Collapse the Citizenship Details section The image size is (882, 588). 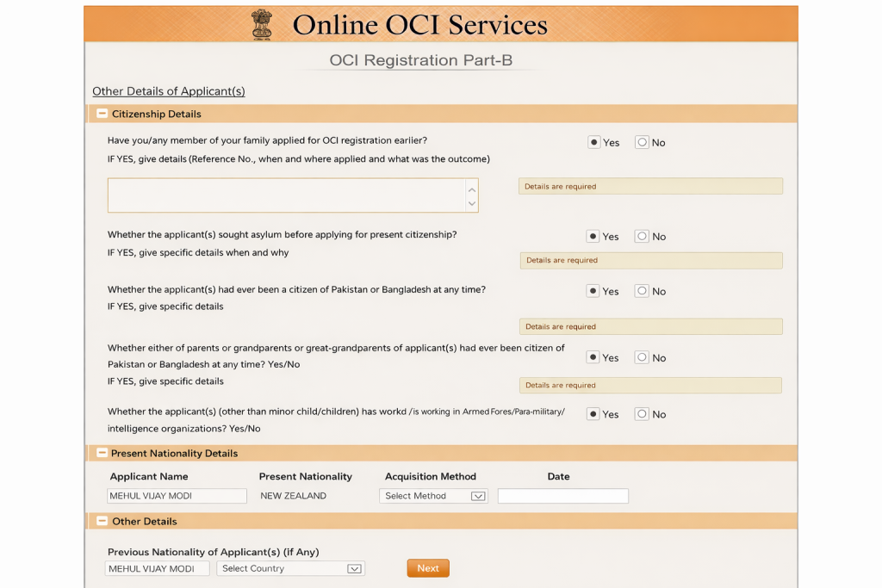102,114
